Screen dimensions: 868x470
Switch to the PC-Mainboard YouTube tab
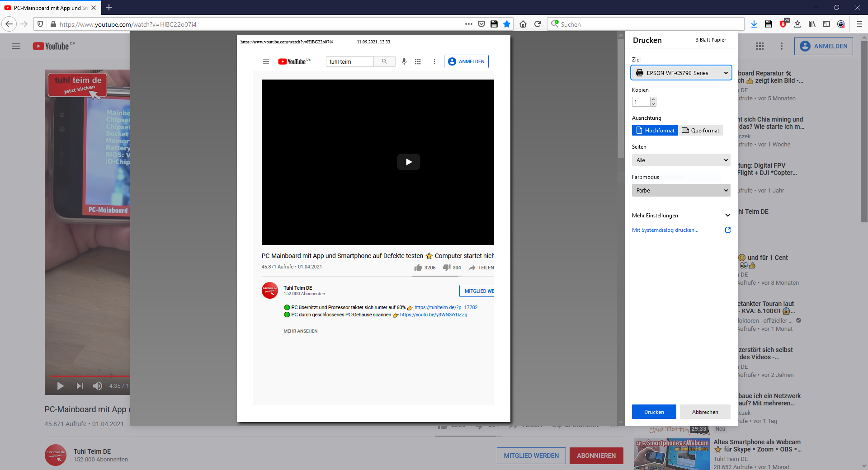pos(47,8)
